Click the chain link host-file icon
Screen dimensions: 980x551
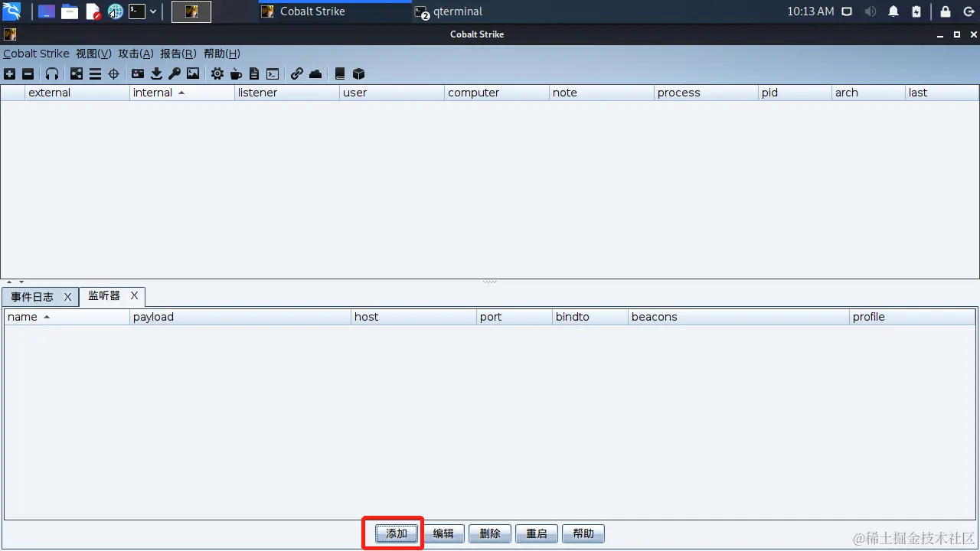297,74
